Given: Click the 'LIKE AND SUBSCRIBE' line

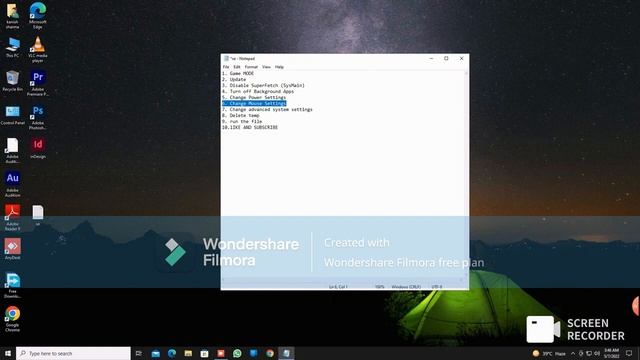Looking at the screenshot, I should point(250,127).
